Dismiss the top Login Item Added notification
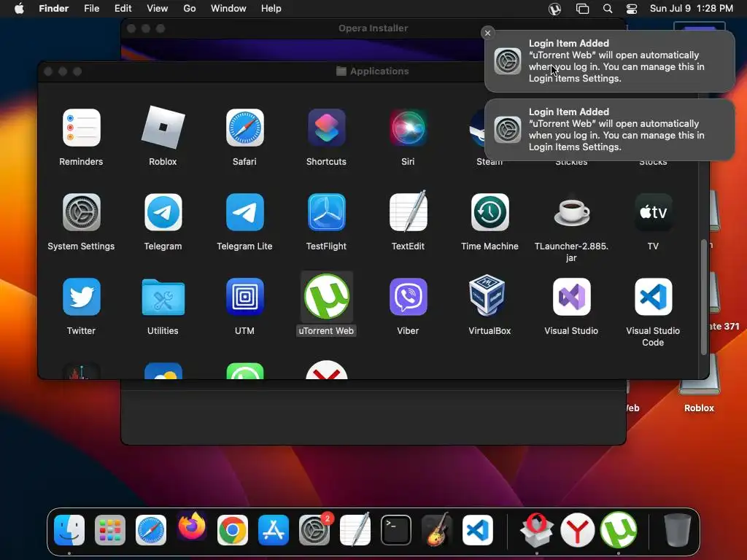 [487, 33]
